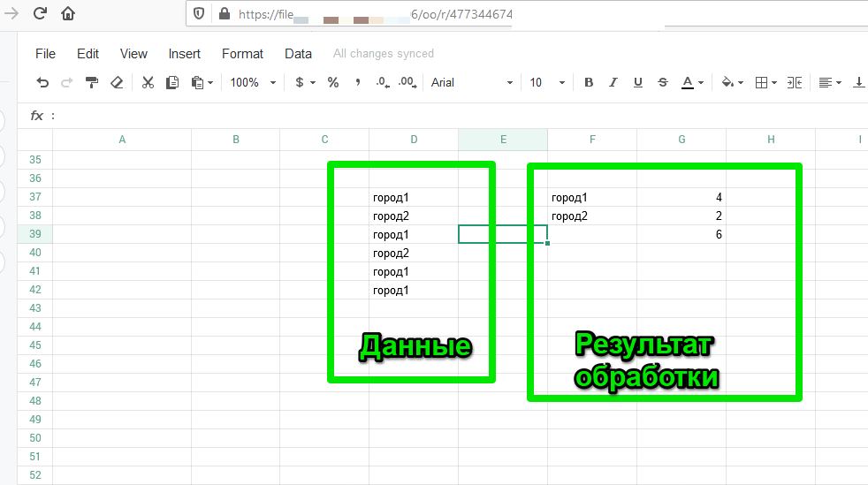Toggle Strikethrough formatting
The width and height of the screenshot is (868, 485).
point(663,82)
